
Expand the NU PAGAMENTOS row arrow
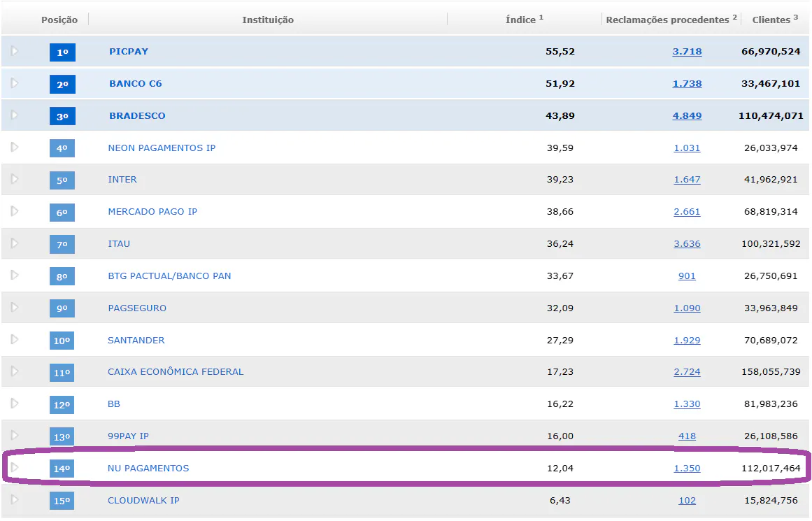pyautogui.click(x=15, y=468)
